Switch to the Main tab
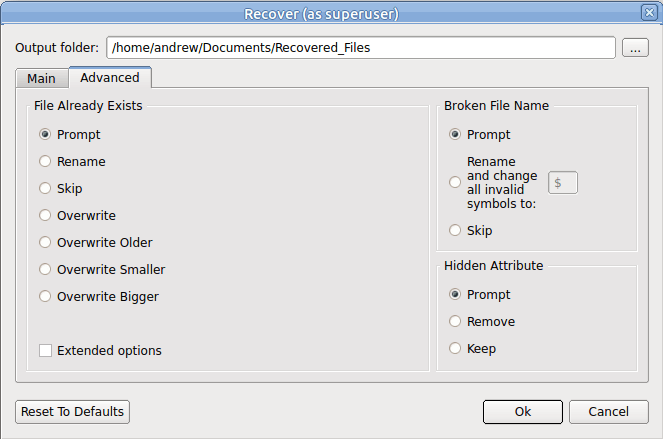Viewport: 663px width, 439px height. click(41, 78)
